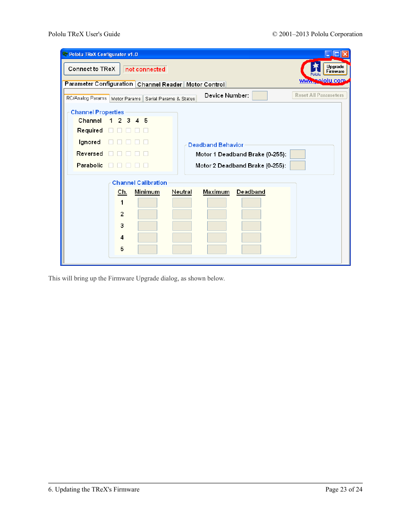The image size is (411, 532).
Task: Click the Connect to TReX button
Action: pos(92,69)
